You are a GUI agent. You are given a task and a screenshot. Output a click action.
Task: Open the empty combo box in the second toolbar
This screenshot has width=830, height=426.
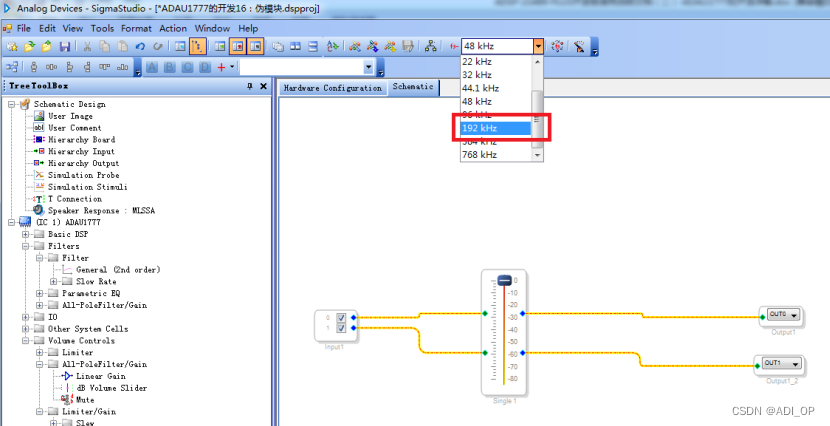[368, 67]
